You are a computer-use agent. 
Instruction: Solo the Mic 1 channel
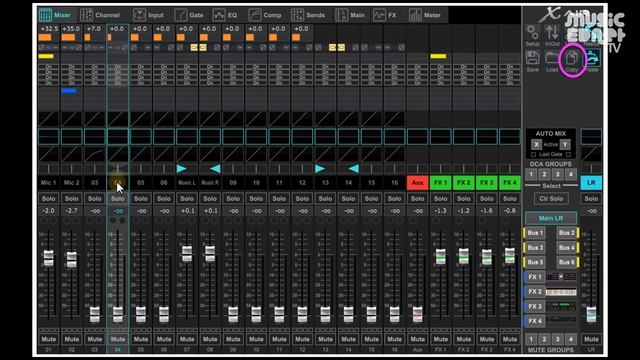[49, 199]
